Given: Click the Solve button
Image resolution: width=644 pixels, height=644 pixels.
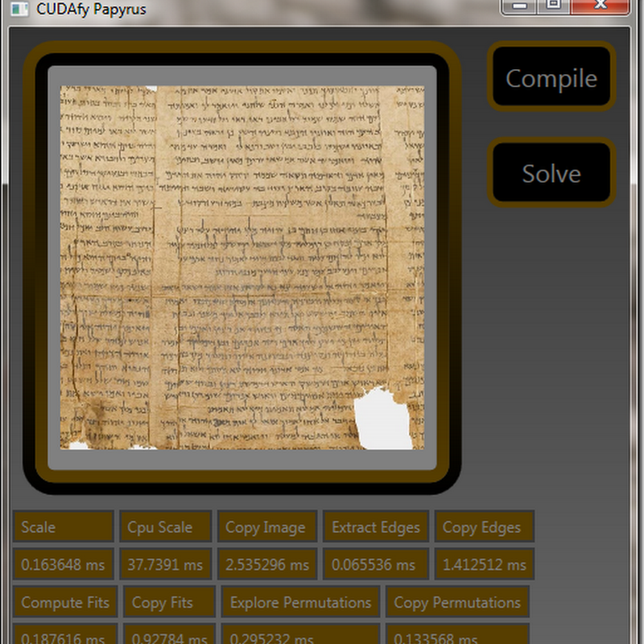Looking at the screenshot, I should (551, 172).
